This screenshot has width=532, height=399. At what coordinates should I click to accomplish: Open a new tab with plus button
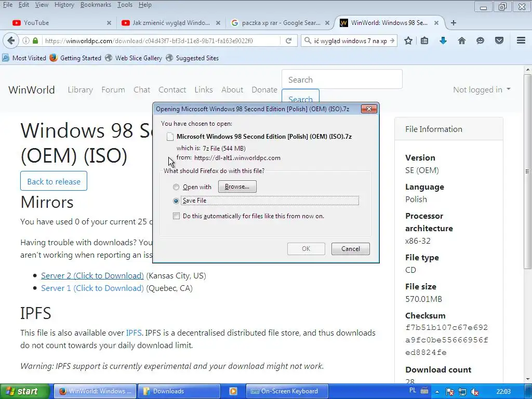pos(453,23)
